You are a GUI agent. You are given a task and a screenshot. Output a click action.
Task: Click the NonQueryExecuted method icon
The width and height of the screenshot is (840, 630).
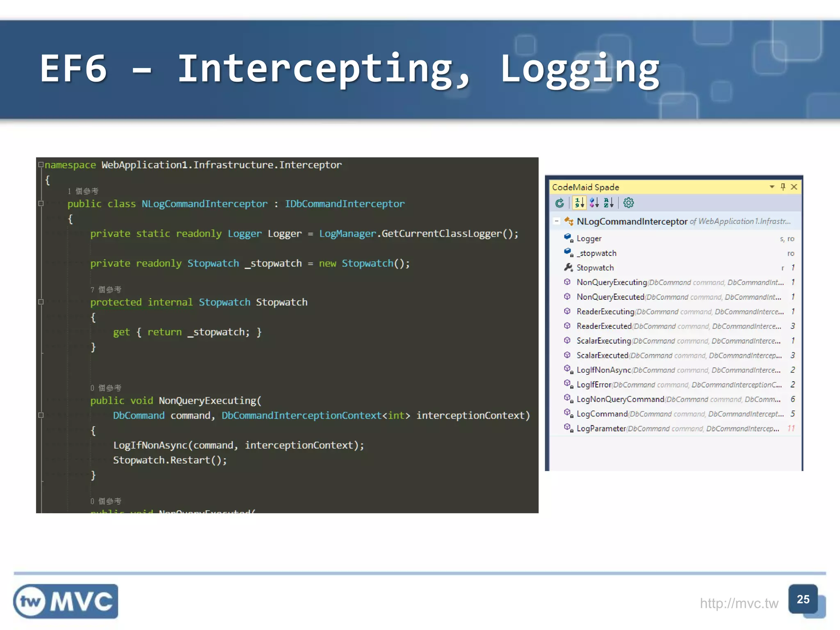[567, 297]
